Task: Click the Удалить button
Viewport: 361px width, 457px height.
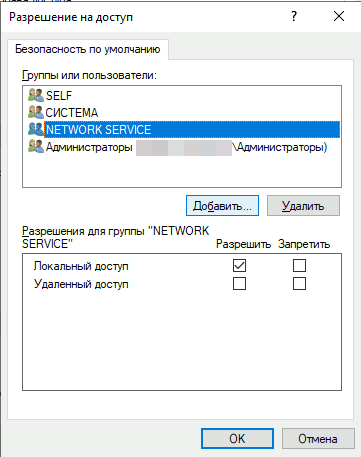Action: point(303,206)
